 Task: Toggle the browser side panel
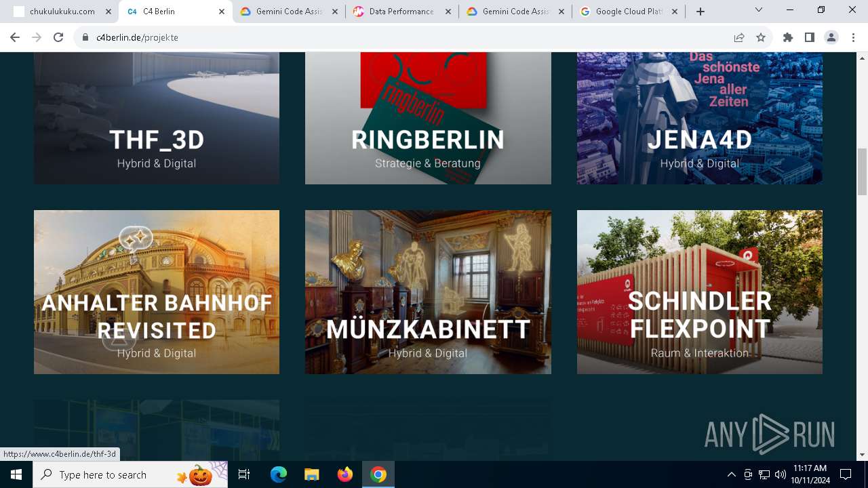tap(810, 37)
